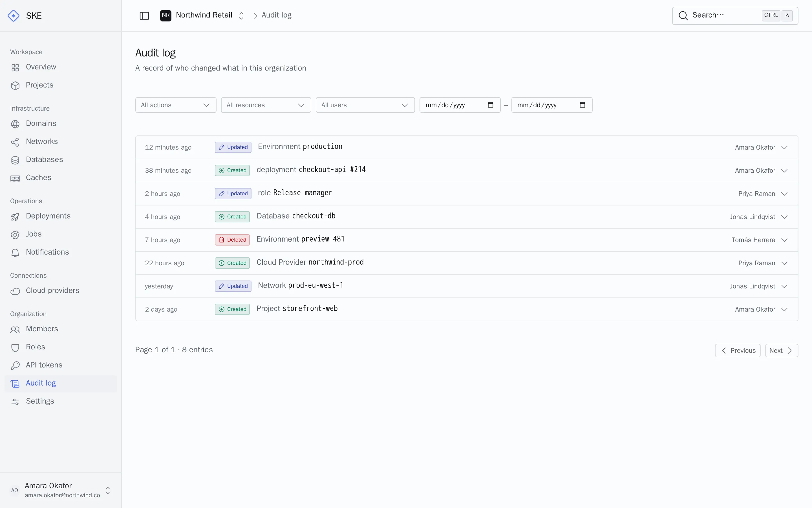Screen dimensions: 812x508
Task: Toggle the sidebar panel icon
Action: point(144,16)
